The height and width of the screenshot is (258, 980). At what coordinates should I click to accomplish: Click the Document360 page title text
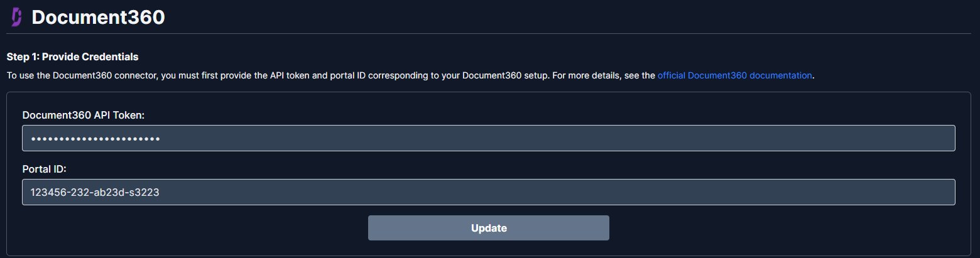click(98, 18)
